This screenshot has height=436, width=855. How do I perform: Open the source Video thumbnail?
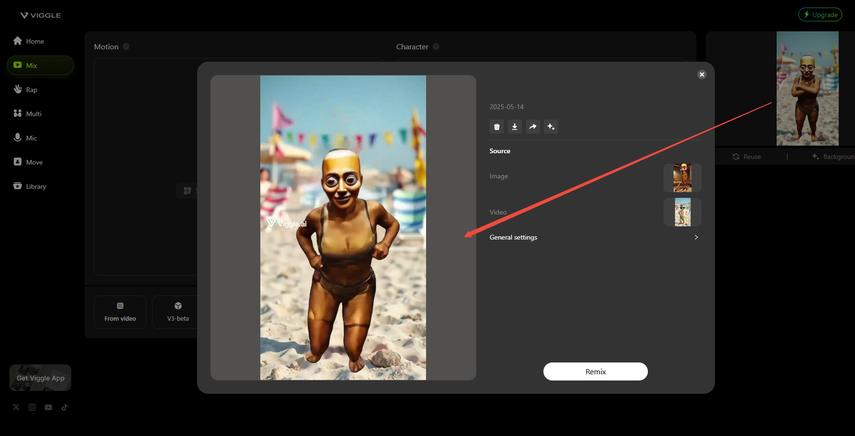click(x=682, y=212)
